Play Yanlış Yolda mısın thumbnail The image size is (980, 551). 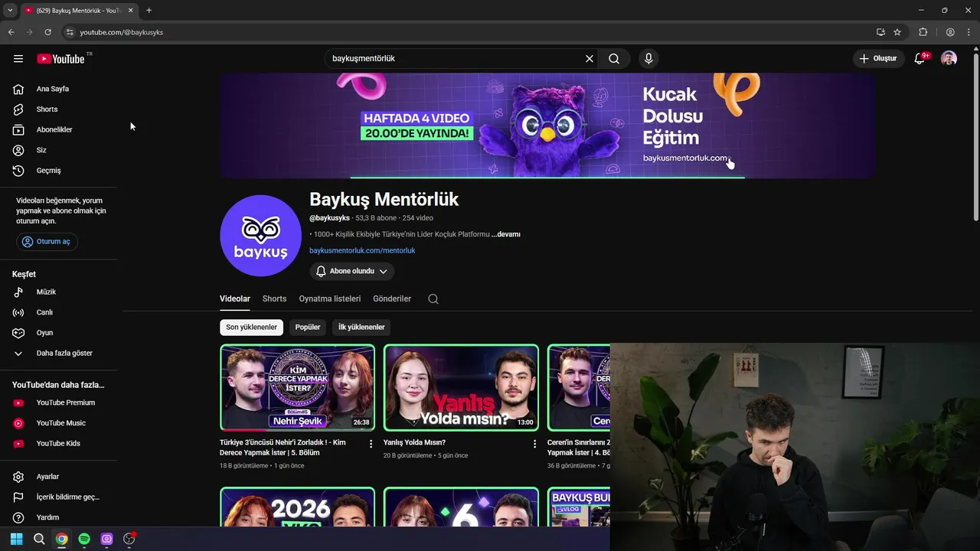461,387
